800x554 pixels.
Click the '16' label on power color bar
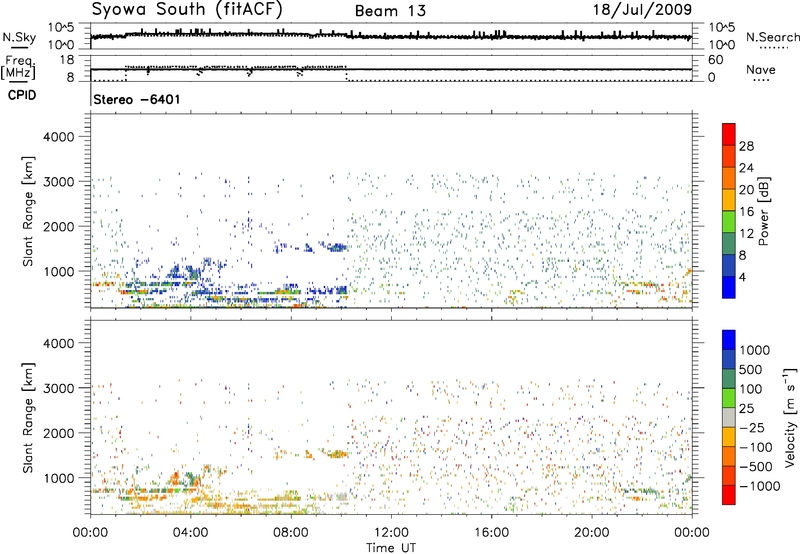pos(746,212)
